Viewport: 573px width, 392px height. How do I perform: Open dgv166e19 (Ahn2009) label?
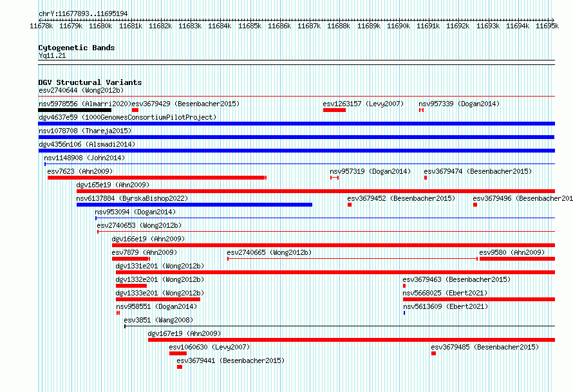[148, 239]
